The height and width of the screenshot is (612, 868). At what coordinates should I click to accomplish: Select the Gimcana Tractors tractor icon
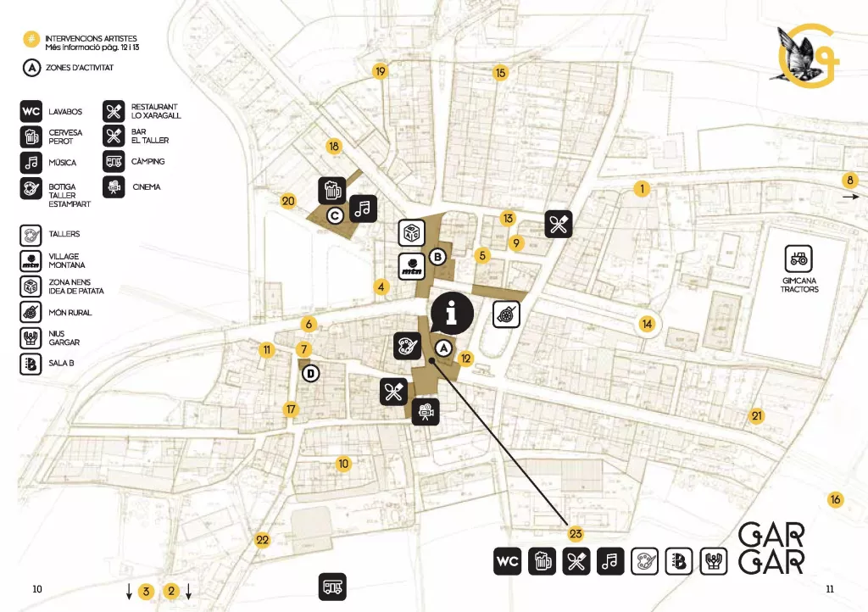point(798,259)
